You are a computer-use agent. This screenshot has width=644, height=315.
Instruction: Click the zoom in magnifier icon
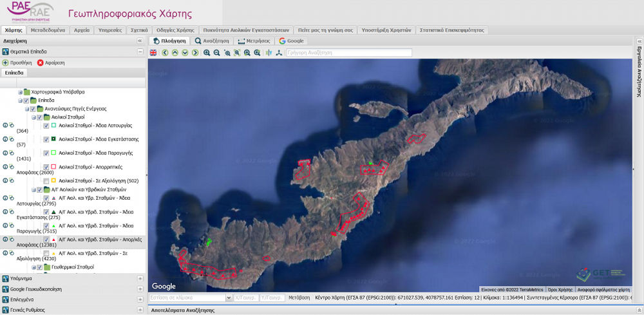click(x=207, y=53)
